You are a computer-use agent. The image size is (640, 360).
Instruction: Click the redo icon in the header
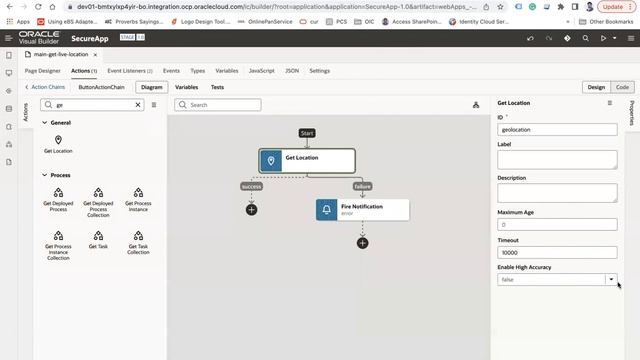(549, 38)
